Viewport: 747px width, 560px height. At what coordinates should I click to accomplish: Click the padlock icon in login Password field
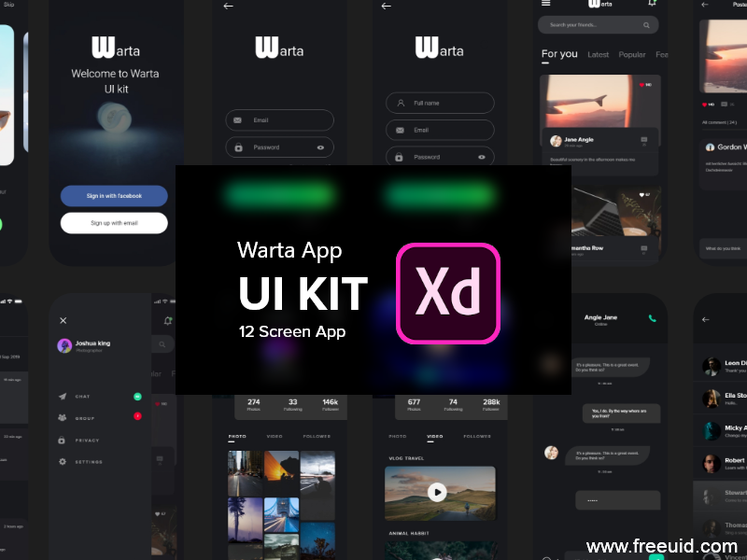click(x=238, y=147)
